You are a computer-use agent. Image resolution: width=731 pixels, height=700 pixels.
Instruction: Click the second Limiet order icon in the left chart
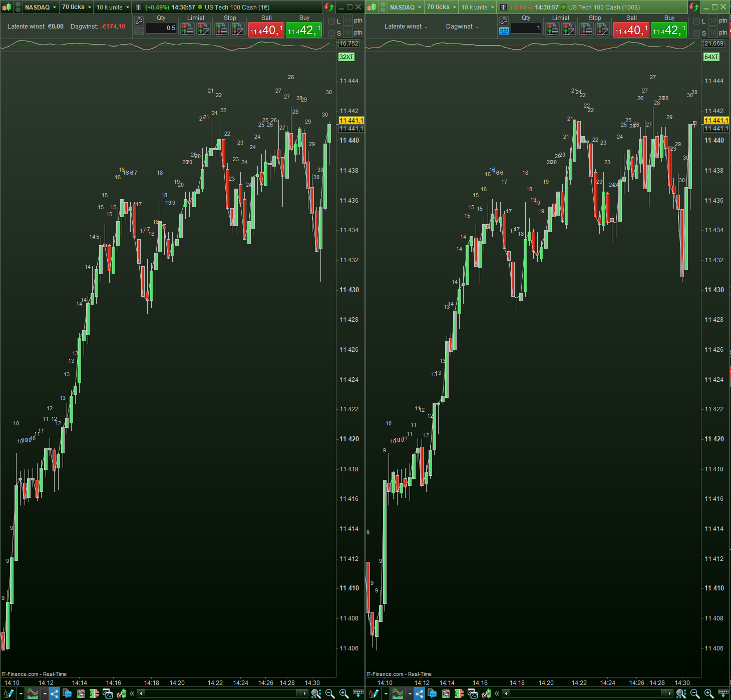click(203, 30)
